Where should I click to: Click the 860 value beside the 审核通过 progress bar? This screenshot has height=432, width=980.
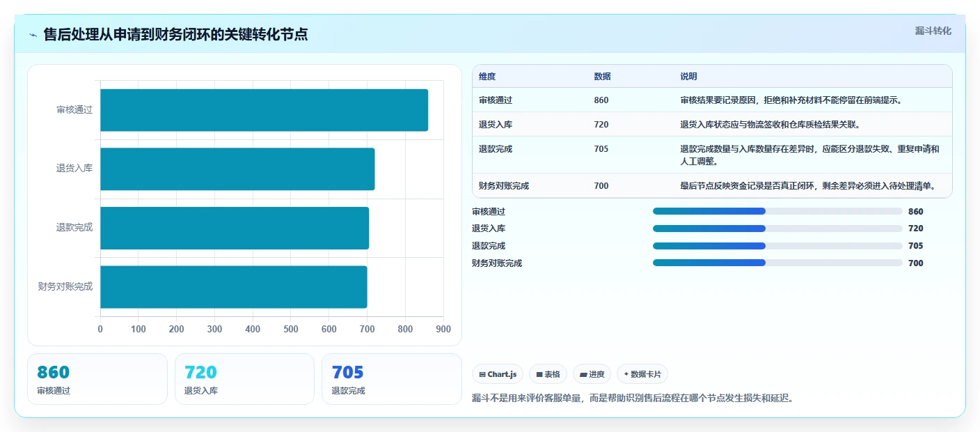(x=916, y=212)
